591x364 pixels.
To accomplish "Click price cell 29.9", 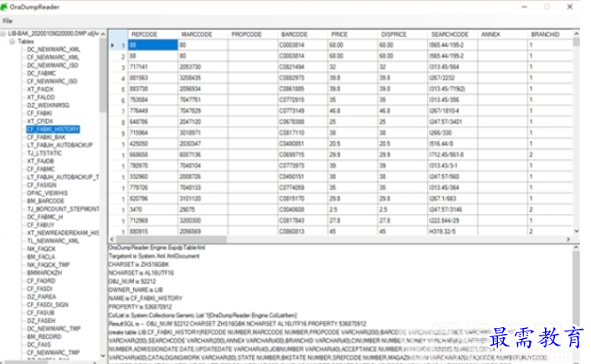I will [352, 155].
